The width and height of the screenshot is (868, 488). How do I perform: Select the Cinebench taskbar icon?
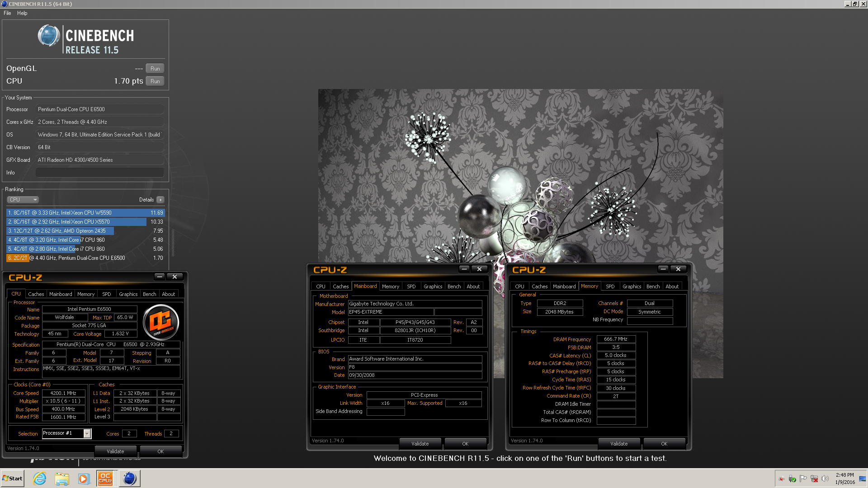click(129, 479)
